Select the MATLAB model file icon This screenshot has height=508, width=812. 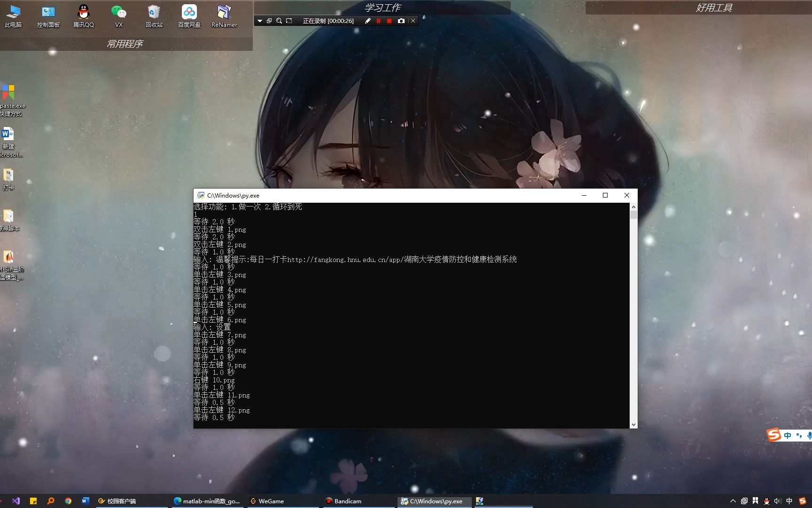pyautogui.click(x=9, y=265)
